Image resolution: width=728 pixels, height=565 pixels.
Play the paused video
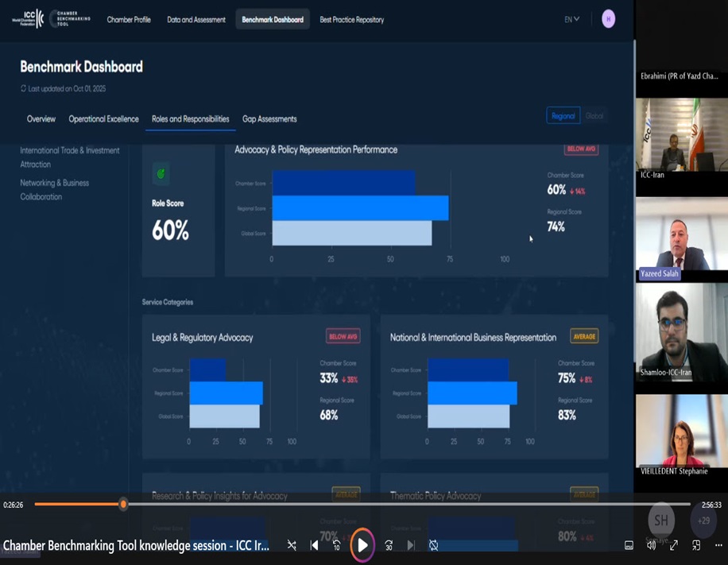(x=362, y=545)
